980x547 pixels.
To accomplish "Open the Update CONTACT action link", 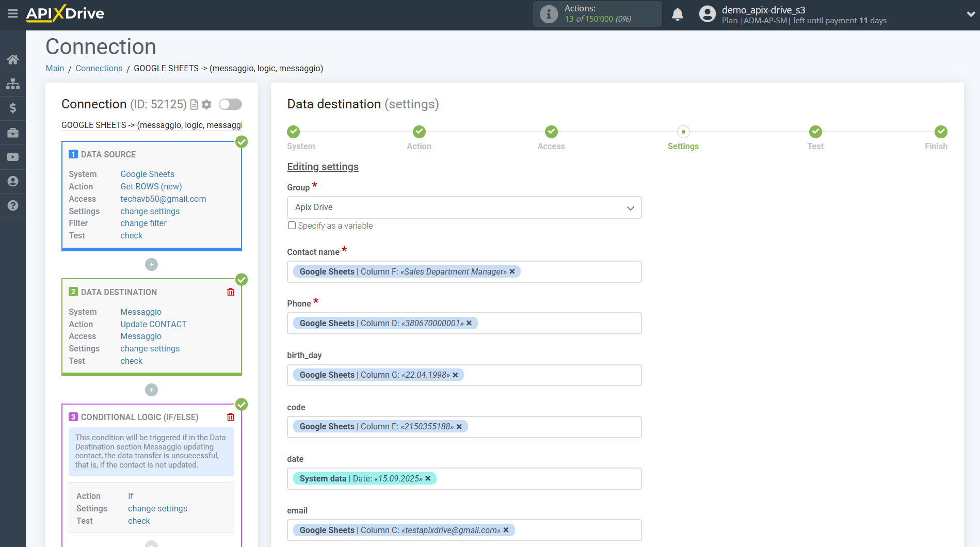I will click(x=153, y=324).
